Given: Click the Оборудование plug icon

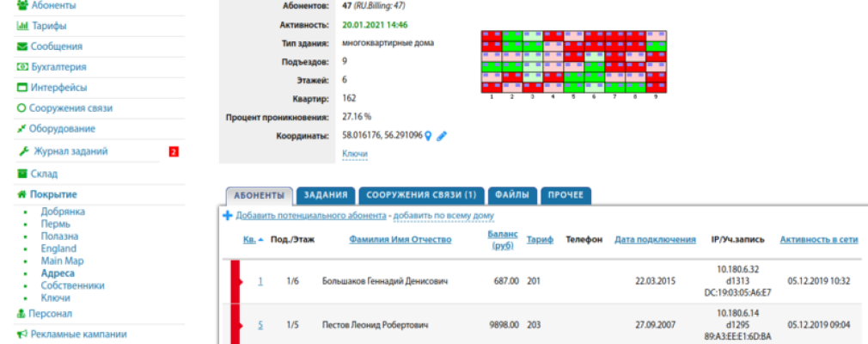Looking at the screenshot, I should [x=22, y=128].
